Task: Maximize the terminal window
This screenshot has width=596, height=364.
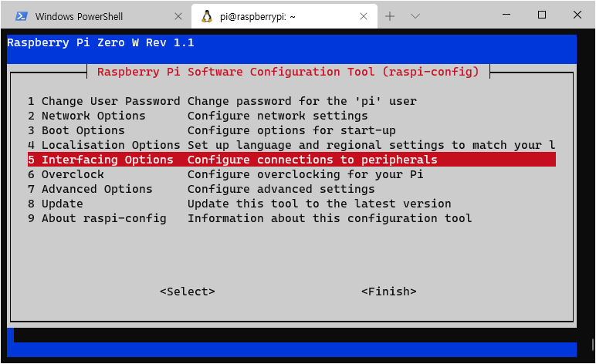Action: tap(542, 15)
